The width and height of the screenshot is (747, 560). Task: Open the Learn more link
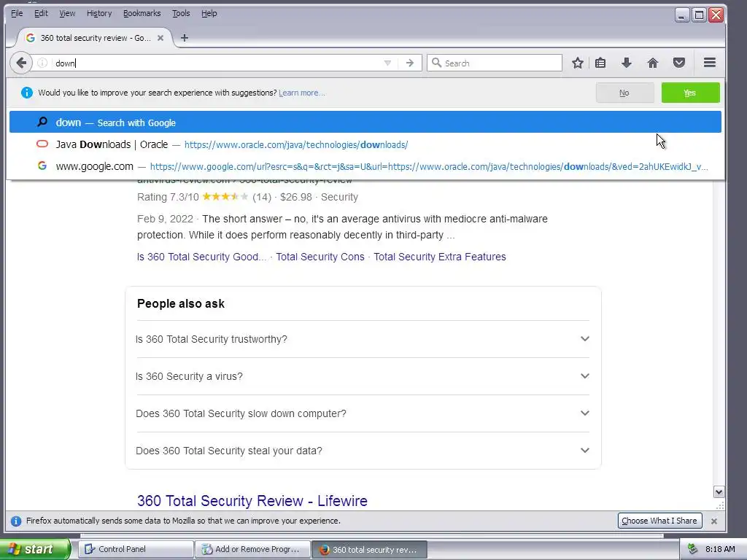[301, 93]
